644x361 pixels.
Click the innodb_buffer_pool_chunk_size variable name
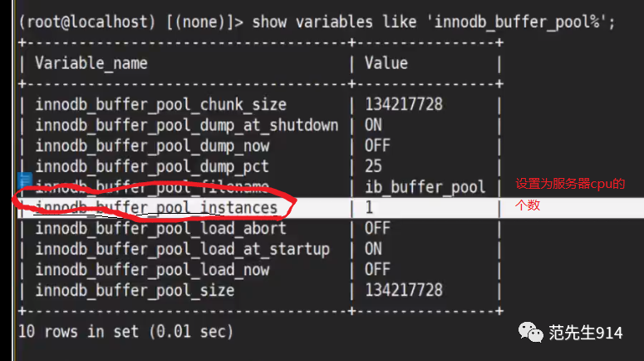click(160, 105)
